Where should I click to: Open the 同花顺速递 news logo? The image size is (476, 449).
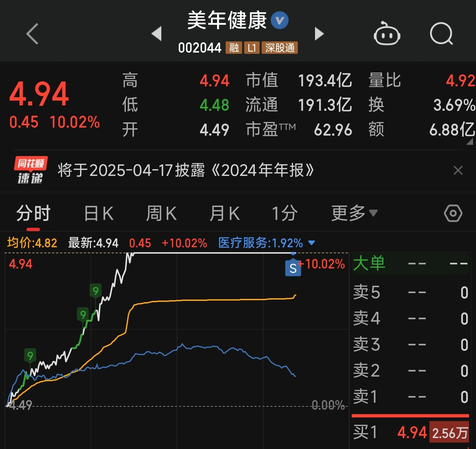click(x=30, y=170)
